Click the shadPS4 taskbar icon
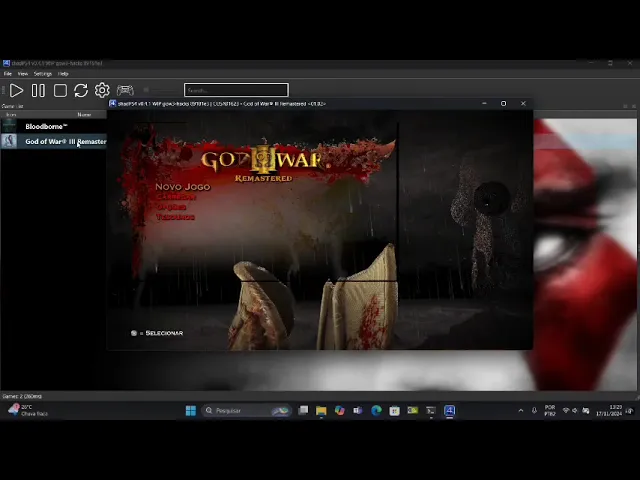Screen dimensions: 640x480 click(x=449, y=411)
